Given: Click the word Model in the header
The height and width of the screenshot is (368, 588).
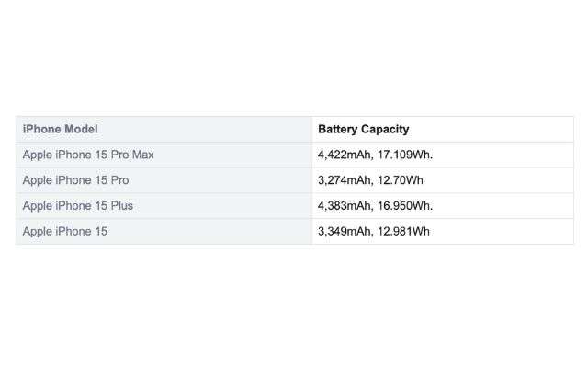Looking at the screenshot, I should pyautogui.click(x=81, y=129).
